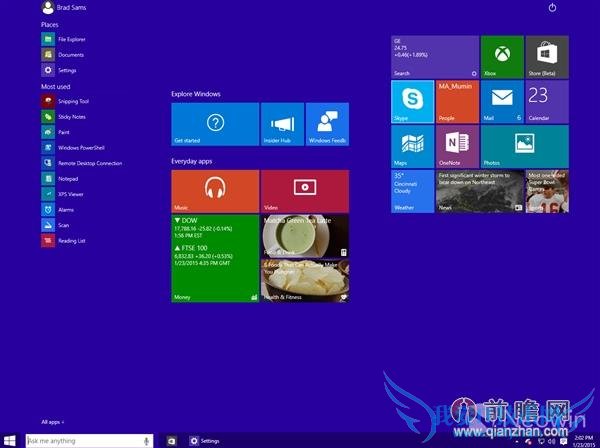
Task: Launch Notepad
Action: (x=60, y=179)
